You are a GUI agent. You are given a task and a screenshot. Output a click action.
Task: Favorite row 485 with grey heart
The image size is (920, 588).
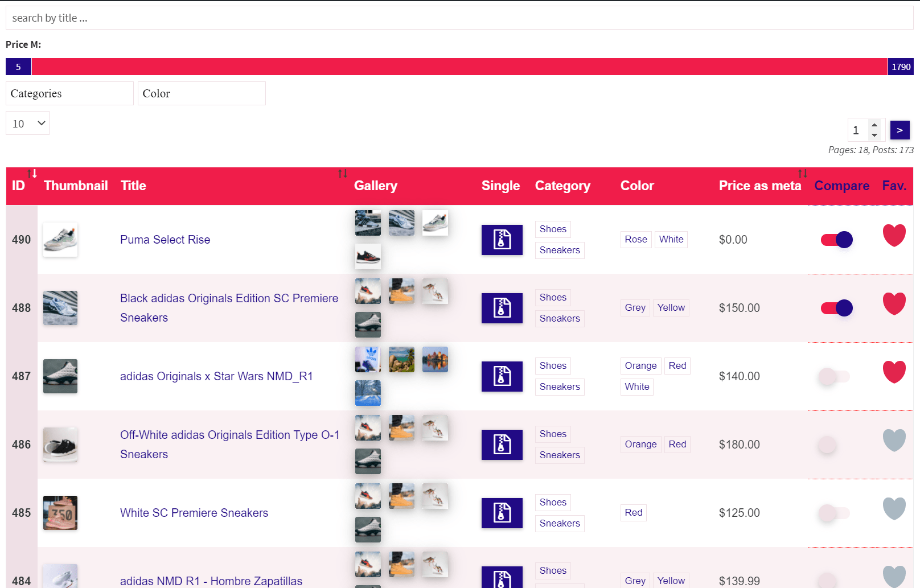pos(894,508)
